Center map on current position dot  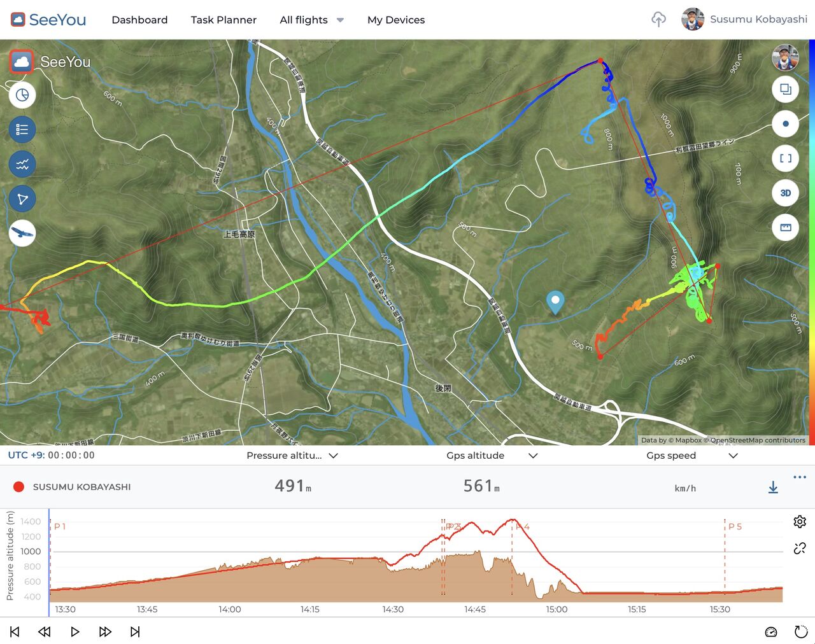[x=785, y=123]
